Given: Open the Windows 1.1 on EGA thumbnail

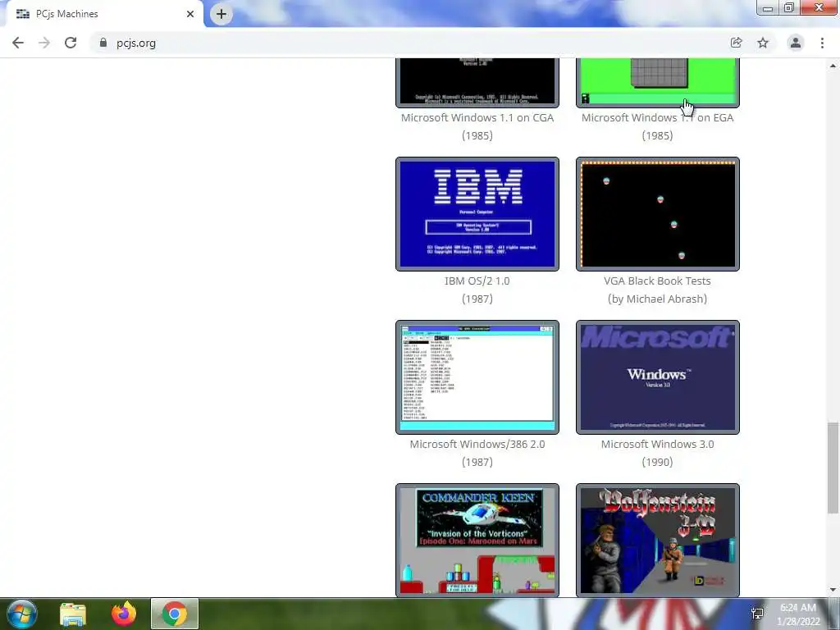Looking at the screenshot, I should click(x=657, y=83).
